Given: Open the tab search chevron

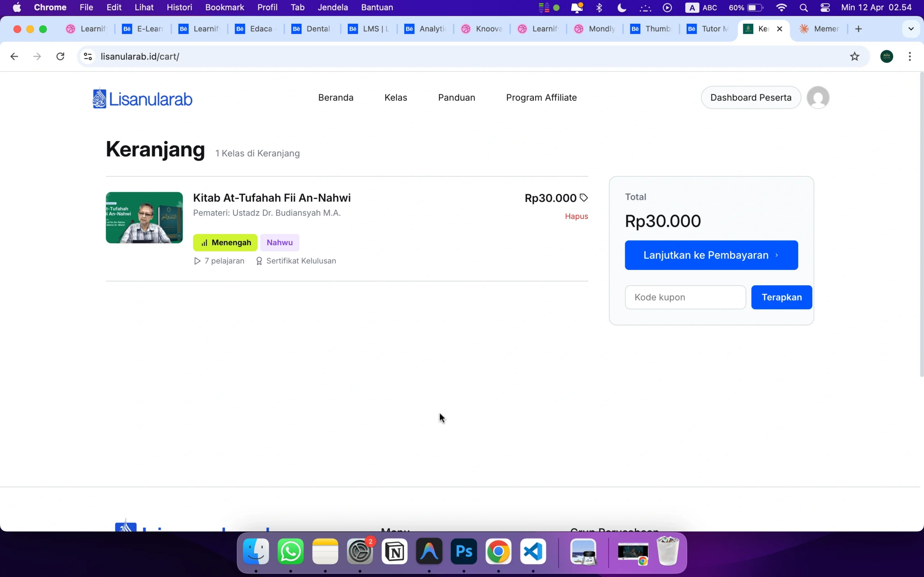Looking at the screenshot, I should click(x=911, y=28).
